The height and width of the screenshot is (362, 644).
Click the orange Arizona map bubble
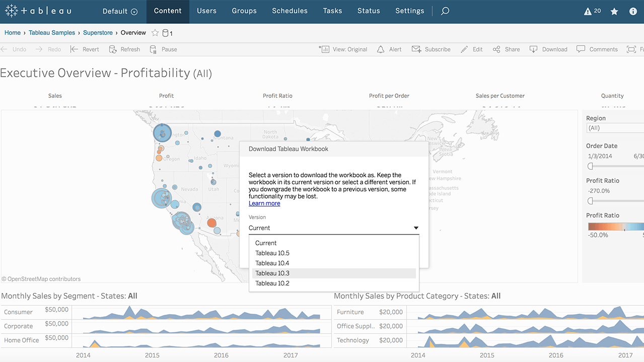tap(211, 223)
